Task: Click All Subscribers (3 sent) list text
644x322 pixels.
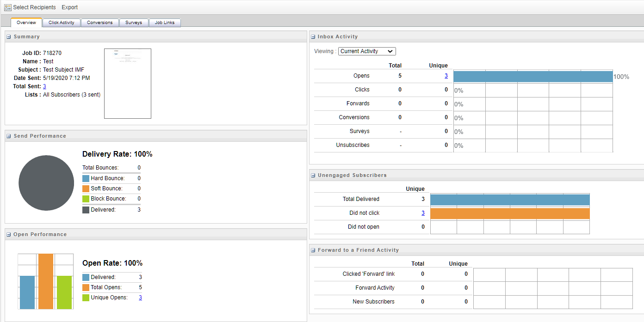Action: pyautogui.click(x=72, y=95)
